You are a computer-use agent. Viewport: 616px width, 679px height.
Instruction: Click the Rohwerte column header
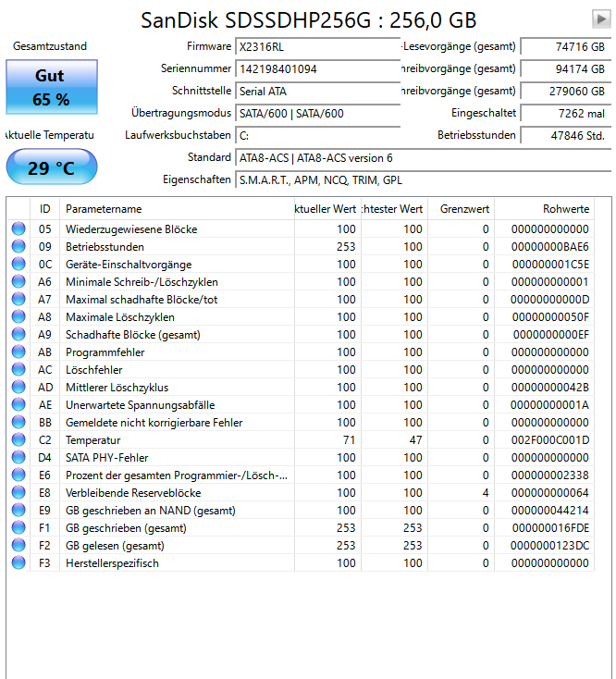pos(544,209)
